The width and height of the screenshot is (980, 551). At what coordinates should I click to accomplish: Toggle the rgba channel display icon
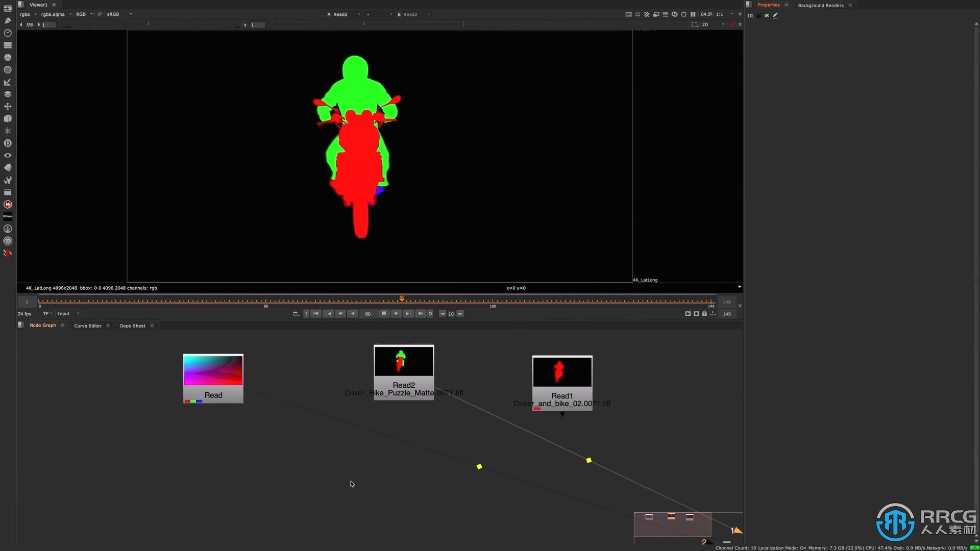tap(25, 14)
